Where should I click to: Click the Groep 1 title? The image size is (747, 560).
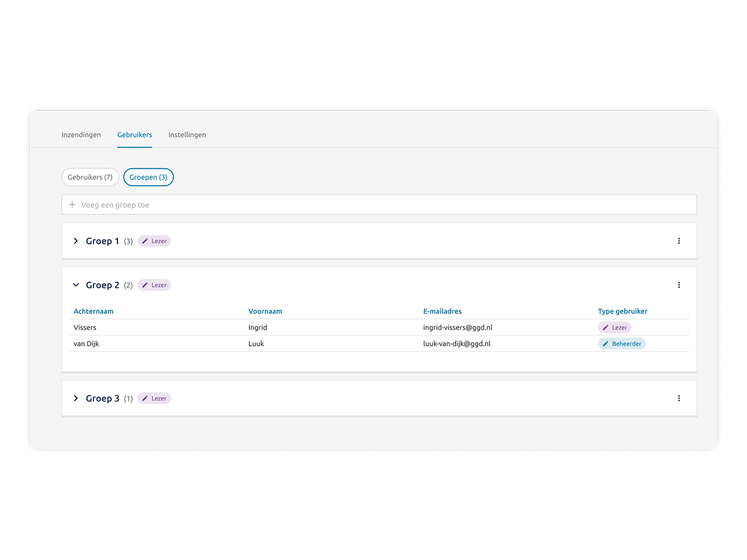103,241
